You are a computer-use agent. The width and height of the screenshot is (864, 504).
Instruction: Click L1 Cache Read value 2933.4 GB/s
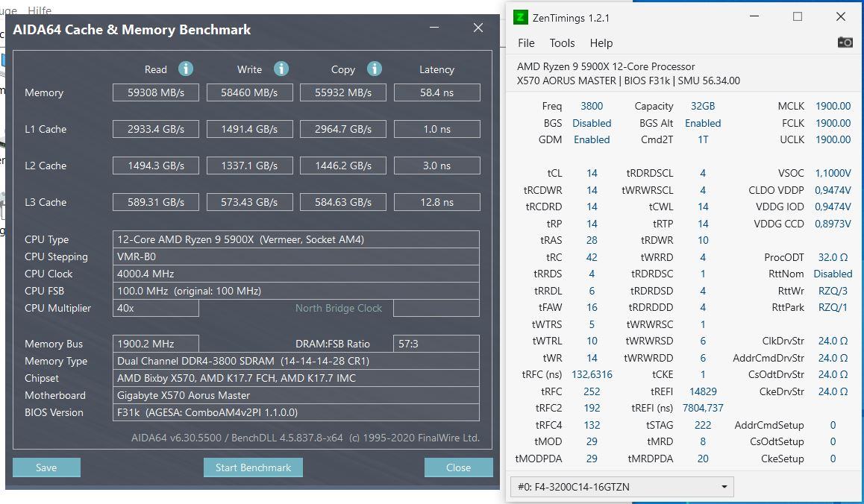156,130
